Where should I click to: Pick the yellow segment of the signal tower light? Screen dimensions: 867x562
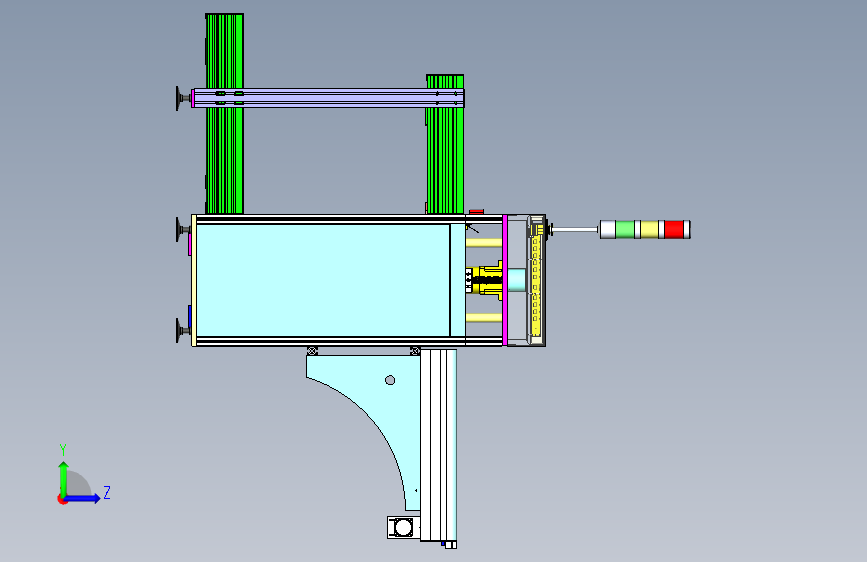(x=649, y=230)
